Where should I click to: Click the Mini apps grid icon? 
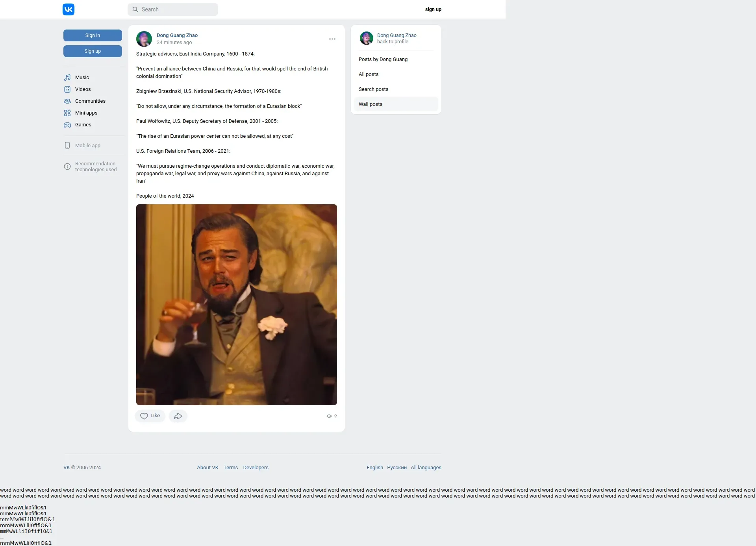pyautogui.click(x=67, y=113)
